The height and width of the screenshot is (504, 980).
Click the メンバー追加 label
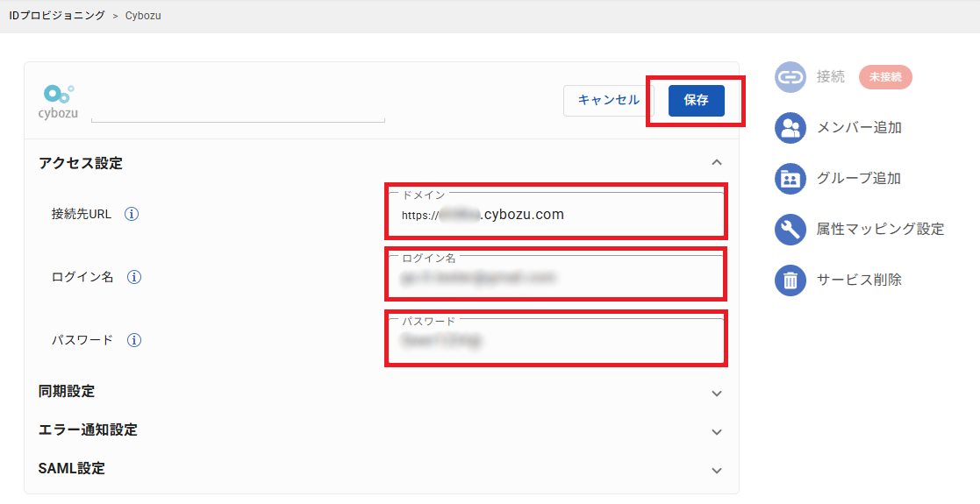859,127
